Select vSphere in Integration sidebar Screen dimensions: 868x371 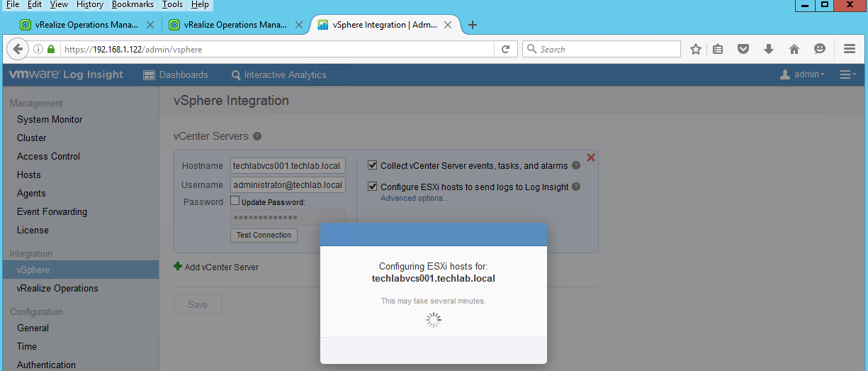(79, 270)
